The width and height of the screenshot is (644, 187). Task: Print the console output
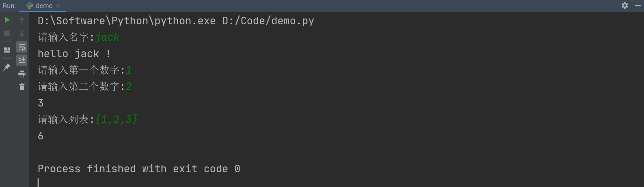[x=22, y=74]
